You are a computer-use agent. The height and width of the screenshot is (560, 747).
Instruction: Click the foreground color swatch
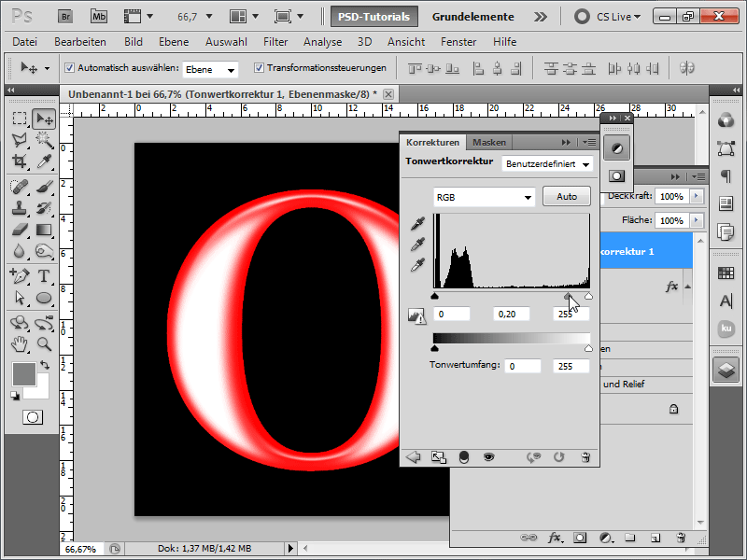(24, 373)
